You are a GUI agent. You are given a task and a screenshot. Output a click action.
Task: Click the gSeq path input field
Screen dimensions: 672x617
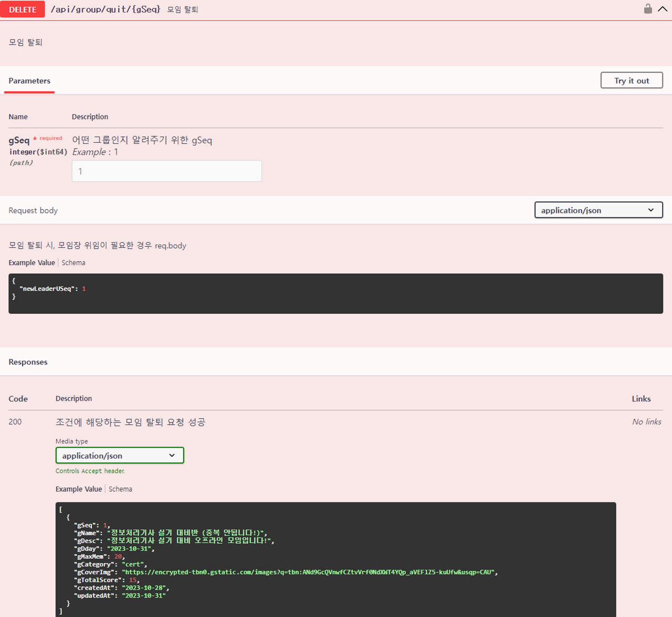pyautogui.click(x=166, y=171)
